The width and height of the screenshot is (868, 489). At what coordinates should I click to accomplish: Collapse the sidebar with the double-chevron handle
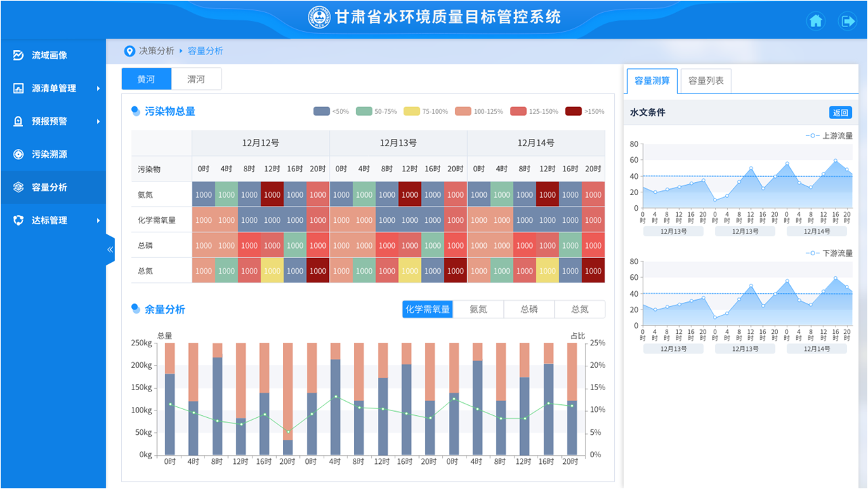pyautogui.click(x=110, y=249)
